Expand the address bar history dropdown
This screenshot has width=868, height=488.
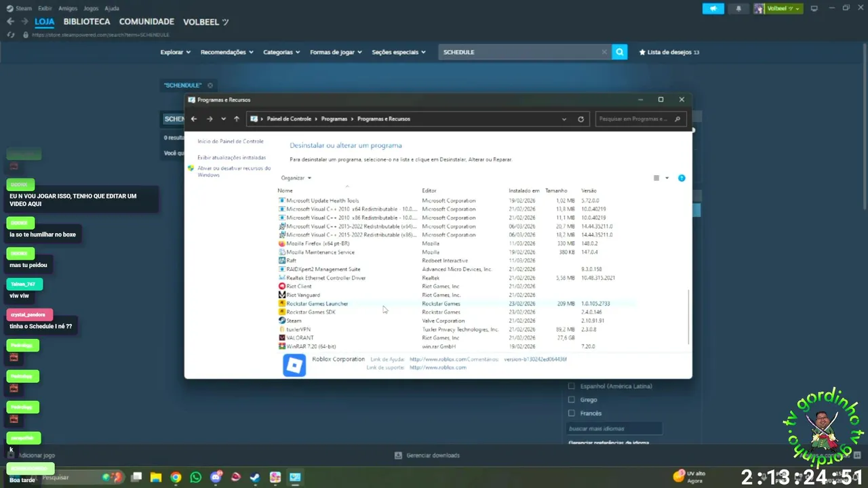tap(564, 119)
